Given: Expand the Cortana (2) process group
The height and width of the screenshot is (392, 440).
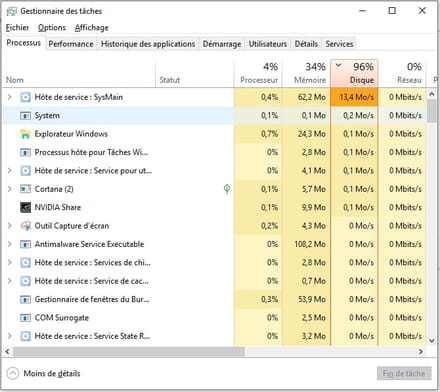Looking at the screenshot, I should [9, 189].
